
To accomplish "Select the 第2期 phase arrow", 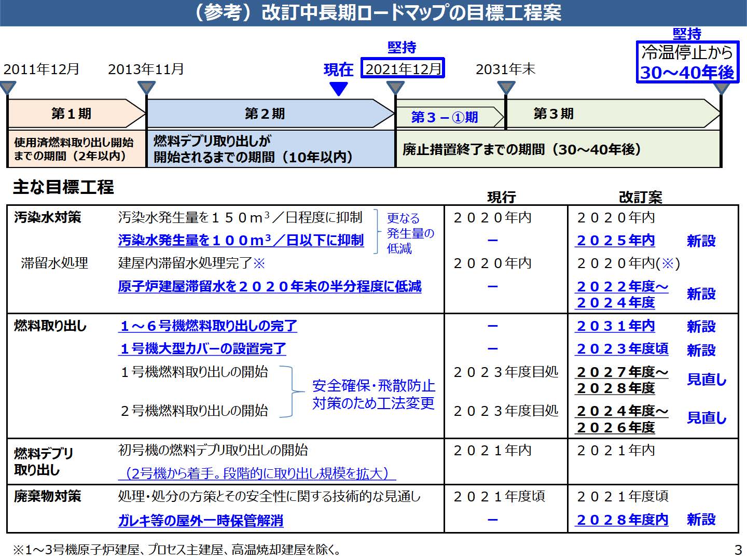I will (266, 114).
